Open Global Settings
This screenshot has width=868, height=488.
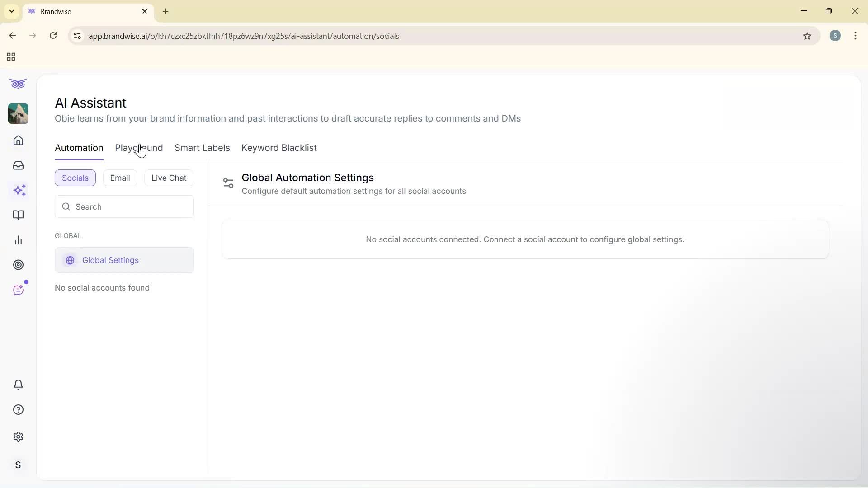click(x=110, y=260)
